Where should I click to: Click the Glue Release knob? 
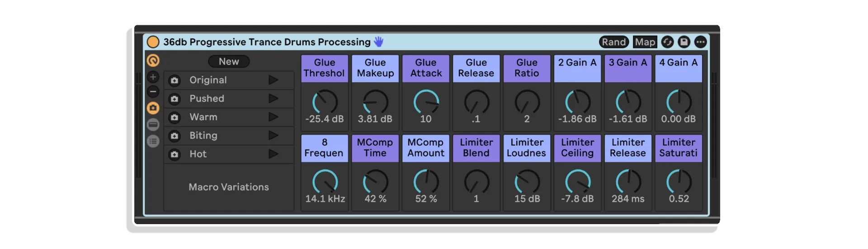(x=477, y=102)
